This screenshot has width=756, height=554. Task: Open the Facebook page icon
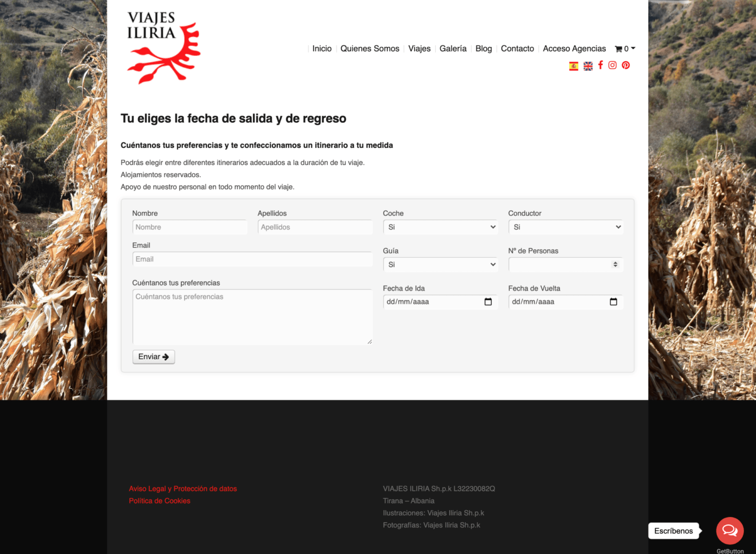601,65
